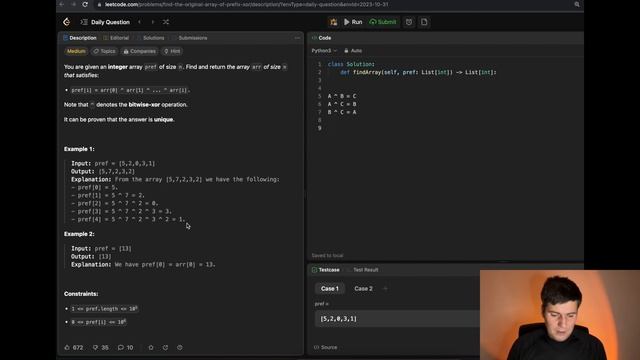640x360 pixels.
Task: Open the notes icon in the toolbar
Action: [424, 22]
